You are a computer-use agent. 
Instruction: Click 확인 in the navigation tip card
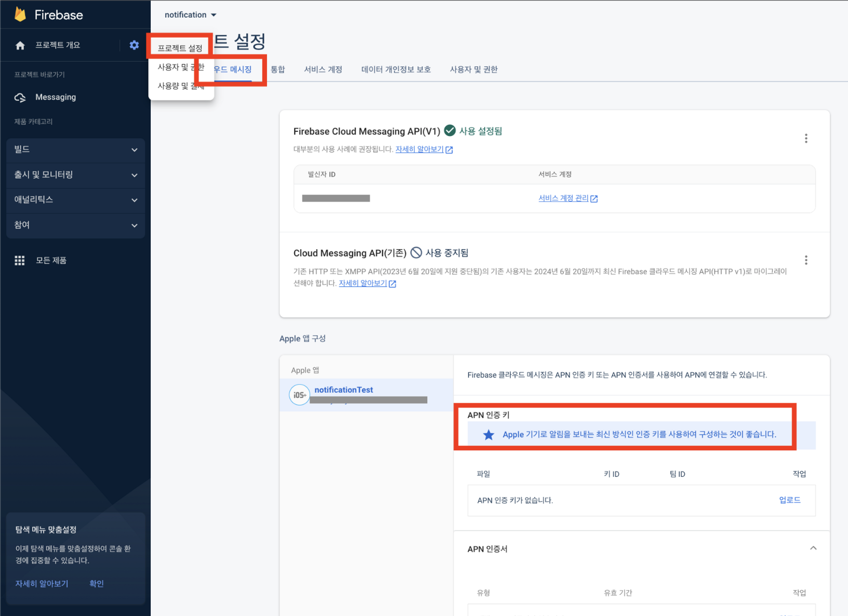pos(97,583)
